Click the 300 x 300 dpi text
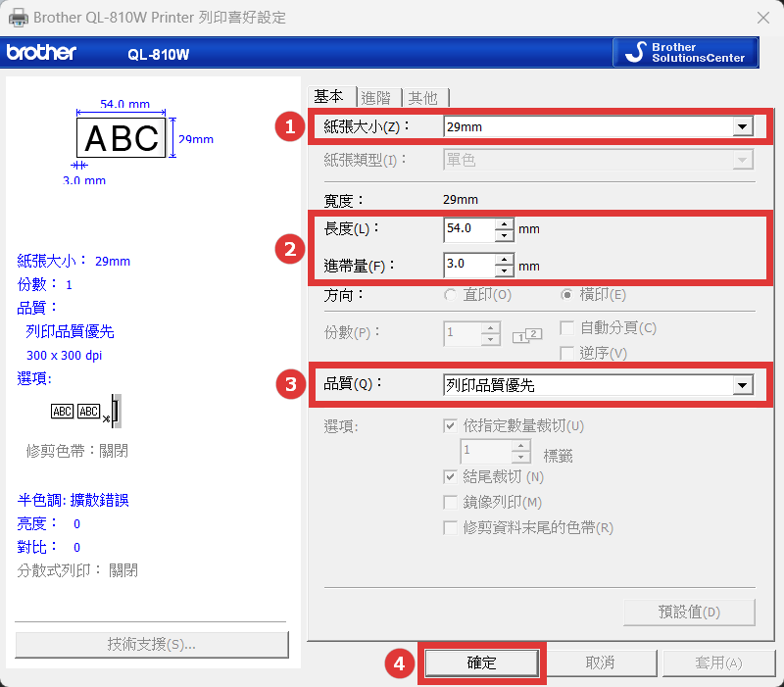The width and height of the screenshot is (784, 687). pos(64,356)
